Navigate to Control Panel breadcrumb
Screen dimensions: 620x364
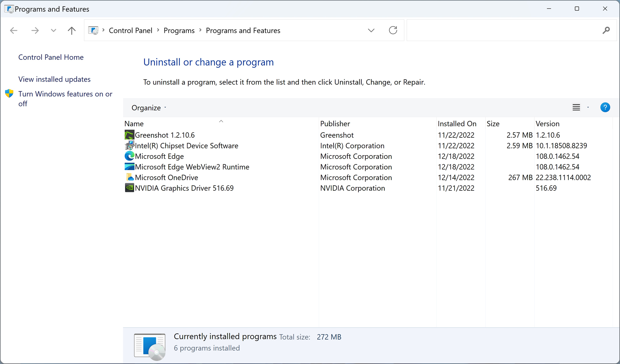tap(130, 31)
